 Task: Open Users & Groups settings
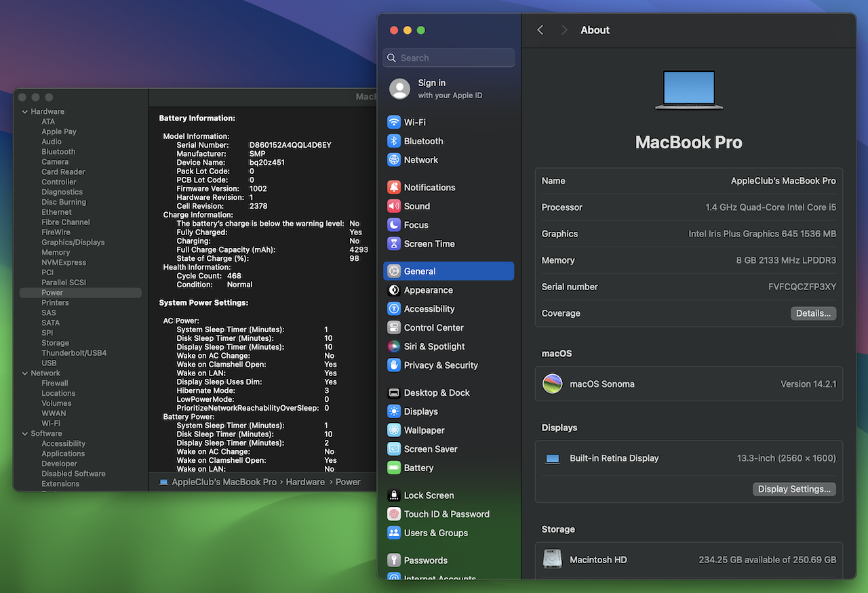(x=449, y=533)
